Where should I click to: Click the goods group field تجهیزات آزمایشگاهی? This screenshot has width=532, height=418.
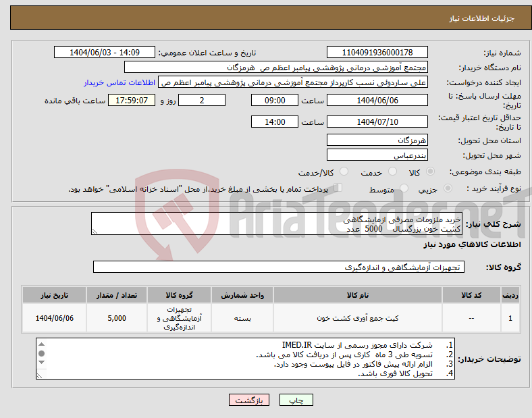coord(279,267)
